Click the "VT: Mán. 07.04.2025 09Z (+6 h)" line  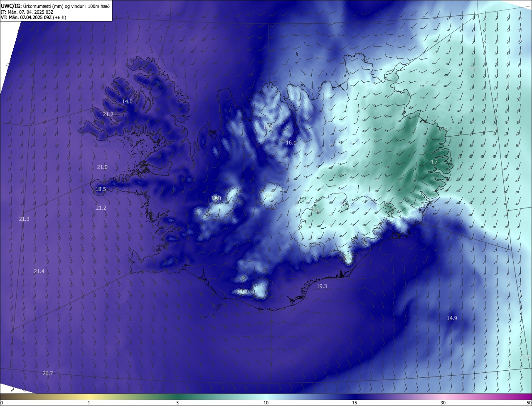point(34,17)
